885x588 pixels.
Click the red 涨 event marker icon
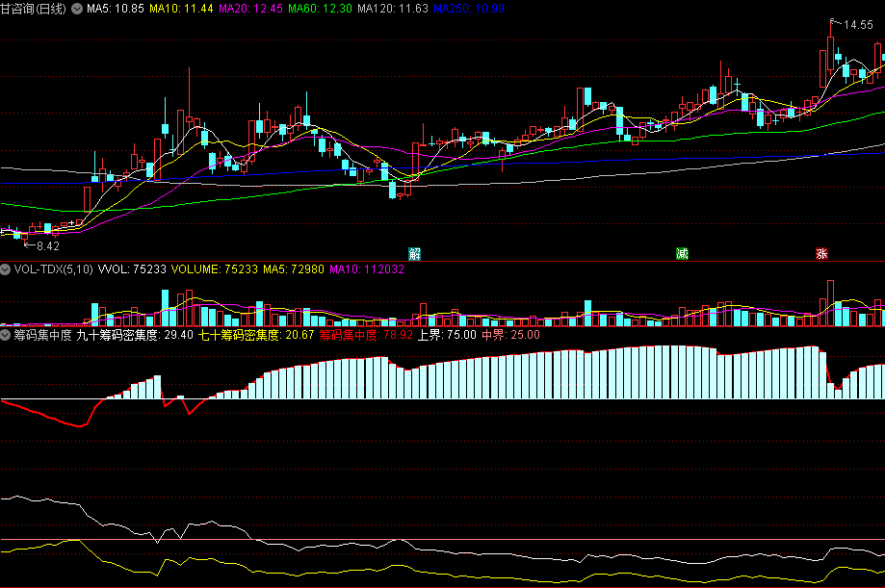822,254
